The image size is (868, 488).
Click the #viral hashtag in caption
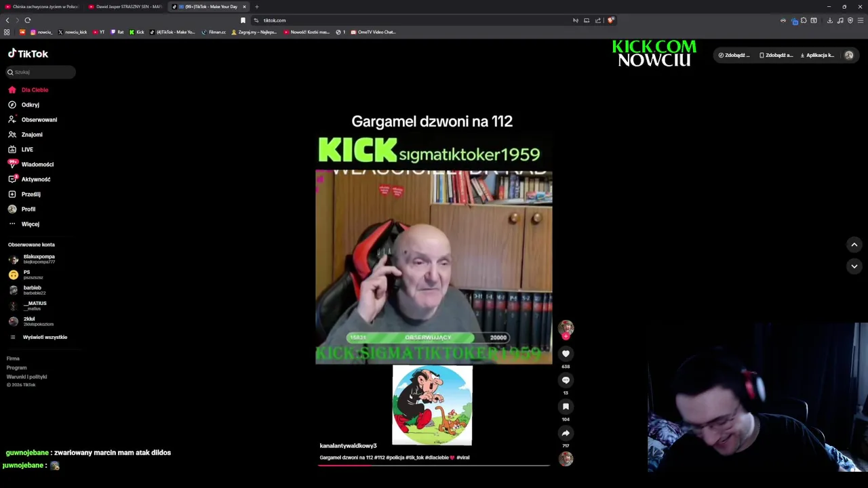[463, 458]
